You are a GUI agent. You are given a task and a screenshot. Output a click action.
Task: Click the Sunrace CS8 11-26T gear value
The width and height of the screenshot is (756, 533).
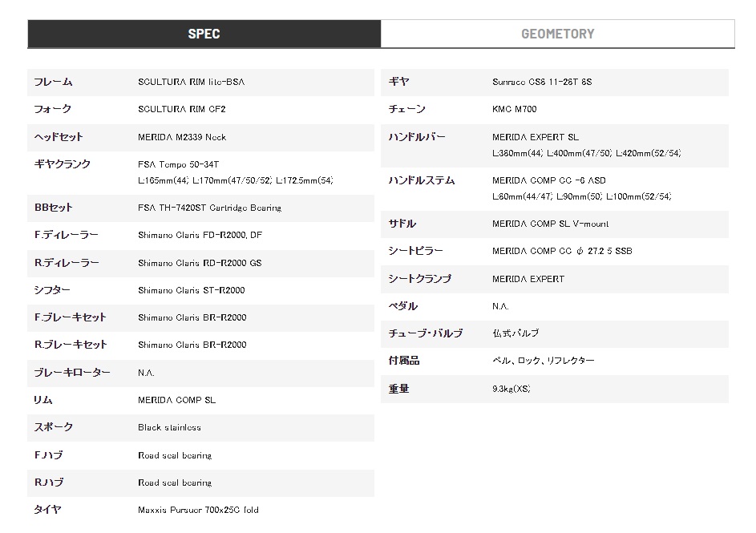click(542, 82)
